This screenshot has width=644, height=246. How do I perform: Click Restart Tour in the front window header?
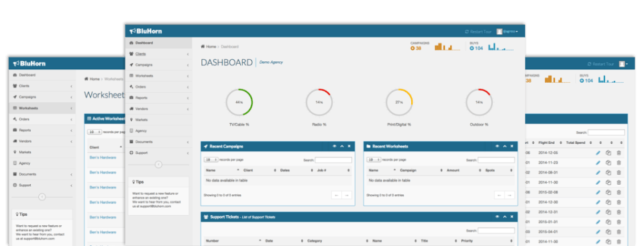(x=478, y=32)
